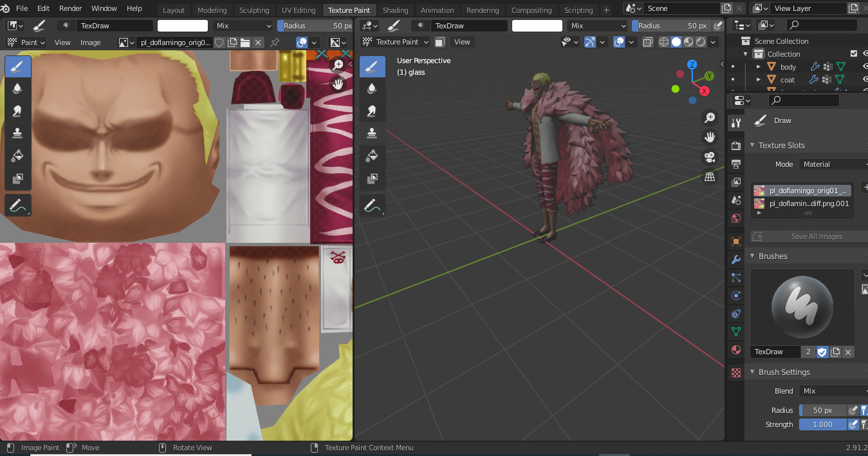Screen dimensions: 868x456
Task: Select the Smear tool in 3D viewport toolbar
Action: coord(372,111)
